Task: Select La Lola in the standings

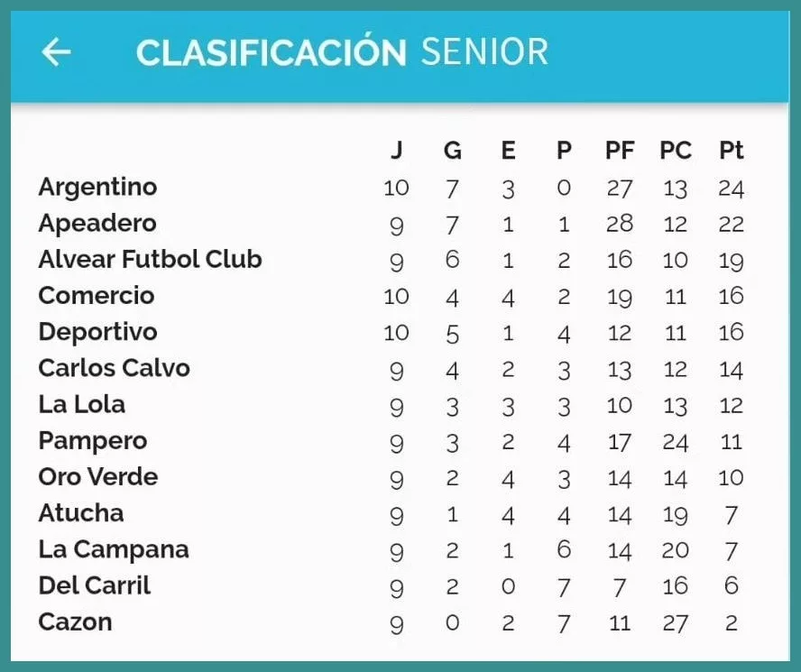Action: [81, 404]
